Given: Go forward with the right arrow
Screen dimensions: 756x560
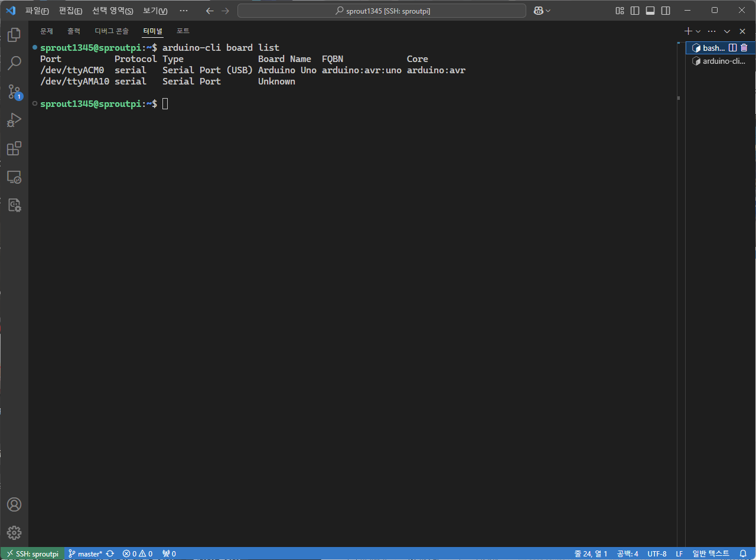Looking at the screenshot, I should click(x=225, y=11).
